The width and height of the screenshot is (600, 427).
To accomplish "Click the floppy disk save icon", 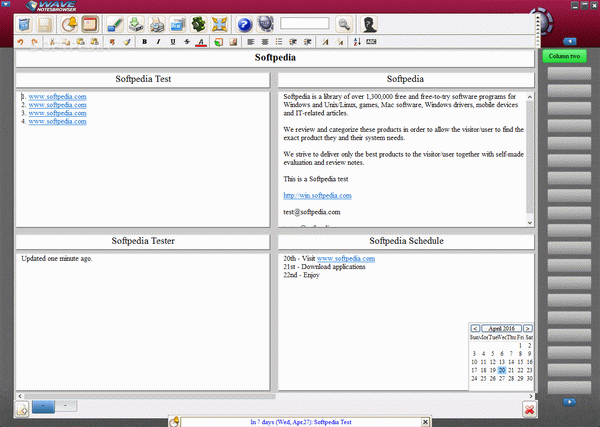I will 44,24.
